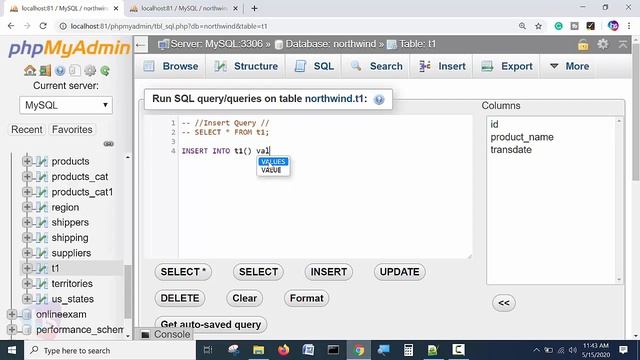Open sidebar settings gear icon
Image resolution: width=640 pixels, height=360 pixels.
pyautogui.click(x=90, y=71)
